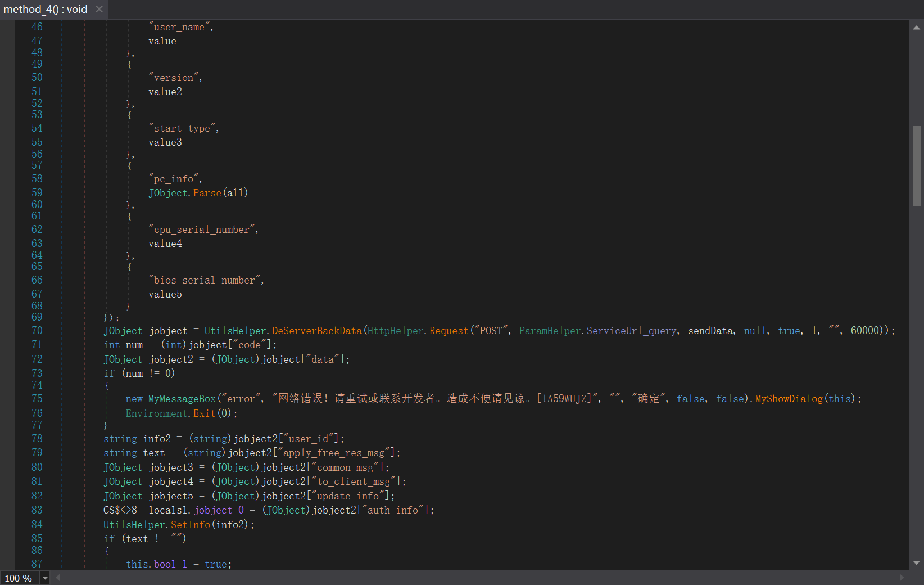924x585 pixels.
Task: Click the value4 identifier on line 63
Action: (165, 244)
